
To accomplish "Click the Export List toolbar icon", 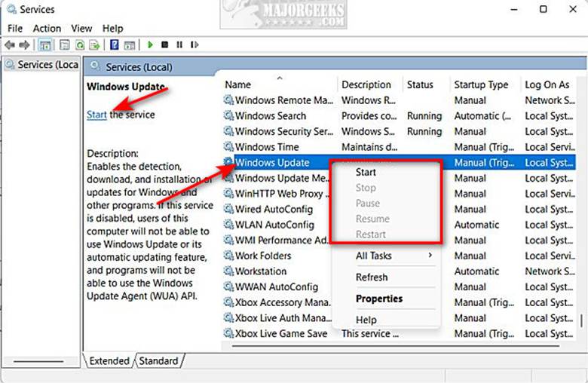I will pos(94,45).
